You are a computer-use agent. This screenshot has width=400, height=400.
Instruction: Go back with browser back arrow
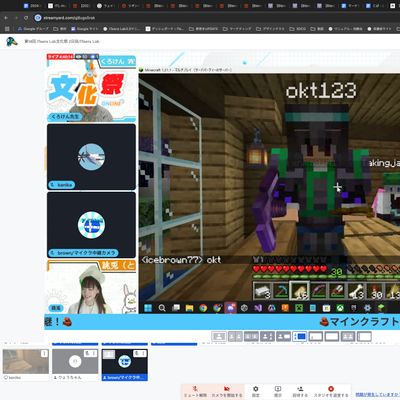pyautogui.click(x=6, y=18)
